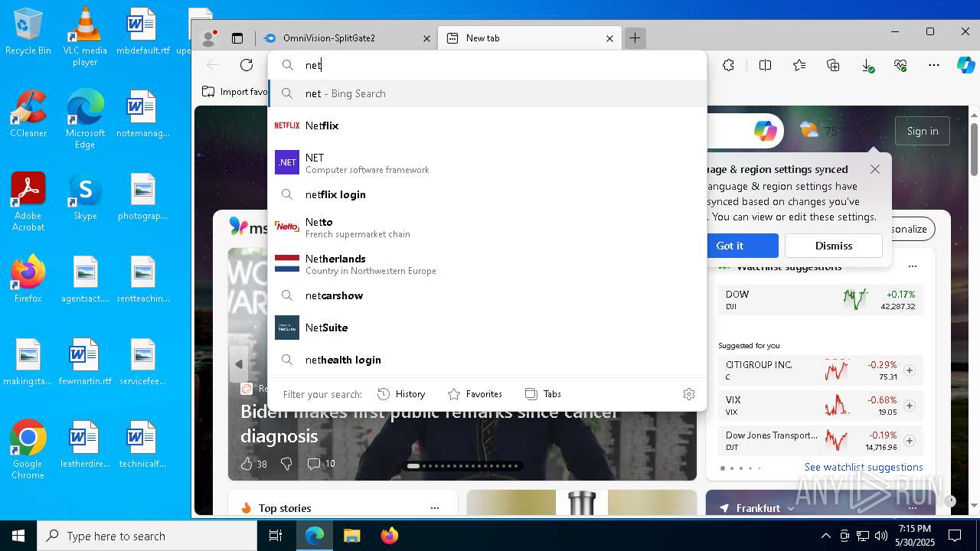980x551 pixels.
Task: Switch to OmniVision-SplitGate2 tab
Action: 346,38
